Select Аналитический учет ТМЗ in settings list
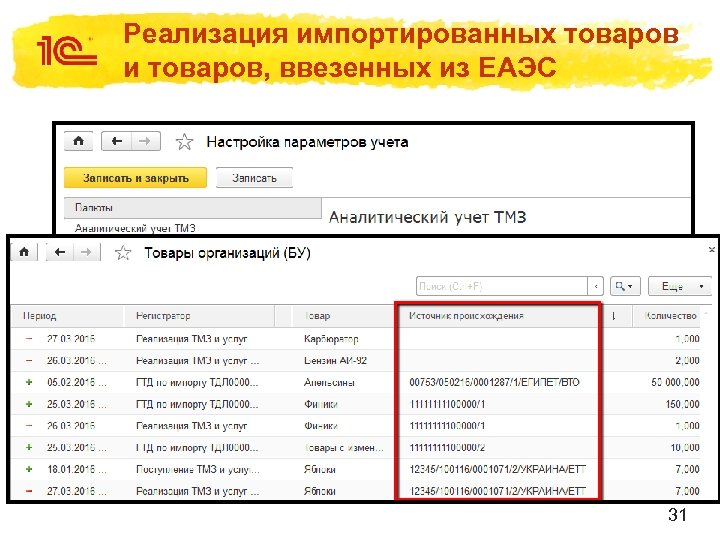Screen dimensions: 720x540 pyautogui.click(x=135, y=228)
